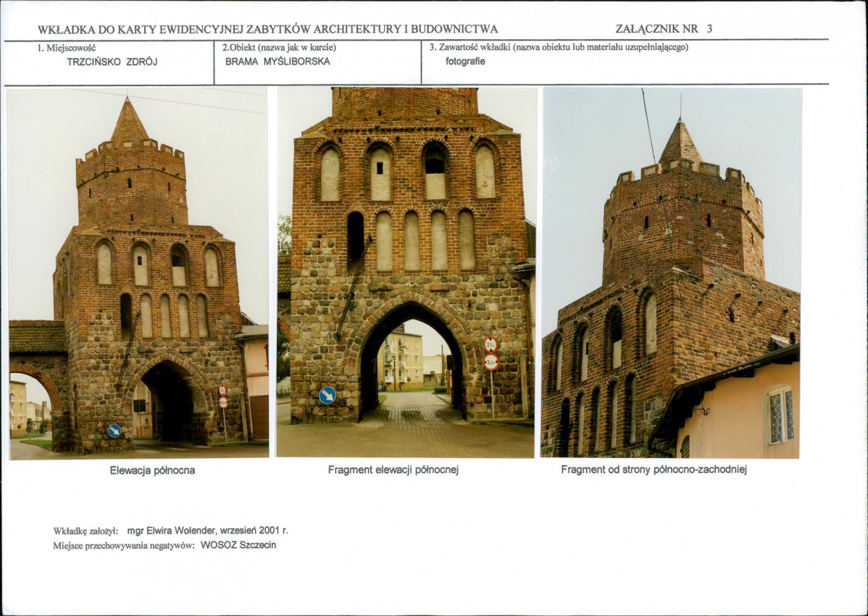Select the 'Fragment elewacji północnej' photo
The height and width of the screenshot is (616, 868).
(x=406, y=272)
